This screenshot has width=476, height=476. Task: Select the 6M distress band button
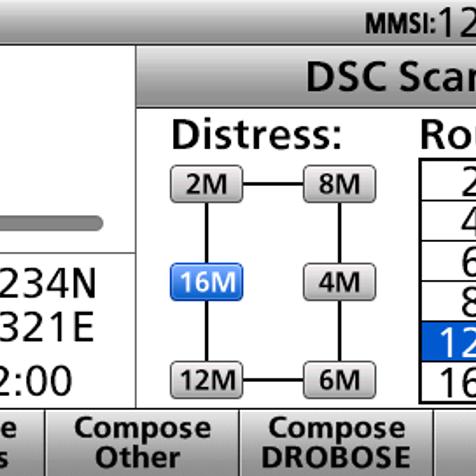339,380
